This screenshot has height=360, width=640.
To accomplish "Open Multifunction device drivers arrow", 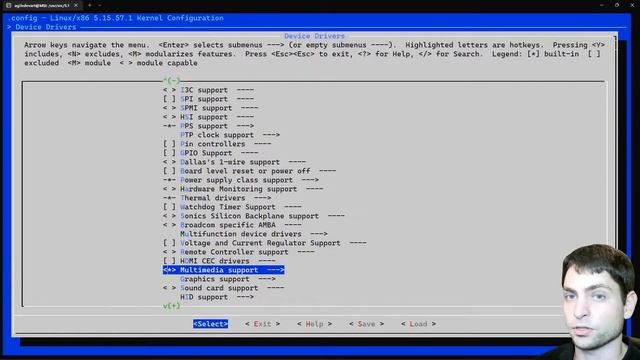I will tap(319, 234).
